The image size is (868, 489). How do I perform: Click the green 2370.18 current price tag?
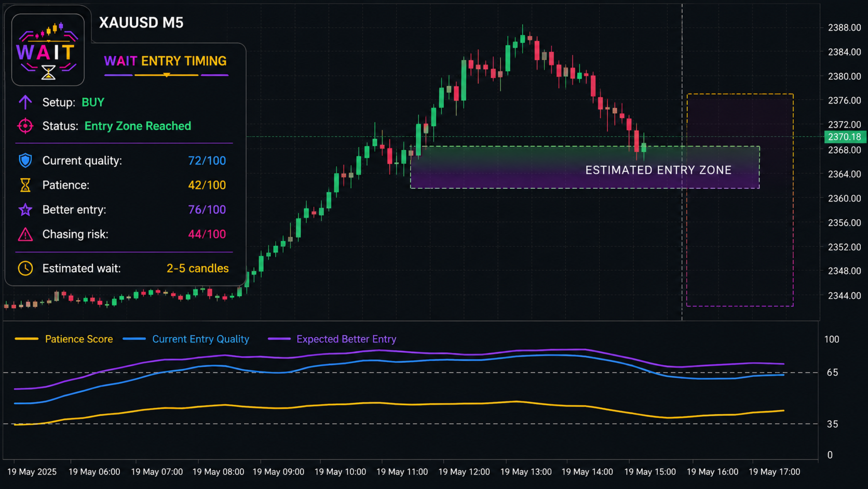845,137
